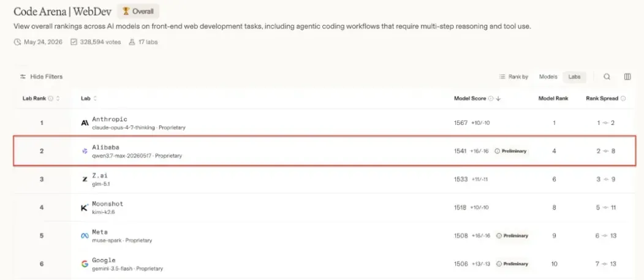Click the Z.ai logo icon
Screen dimensions: 644x280
(x=85, y=179)
